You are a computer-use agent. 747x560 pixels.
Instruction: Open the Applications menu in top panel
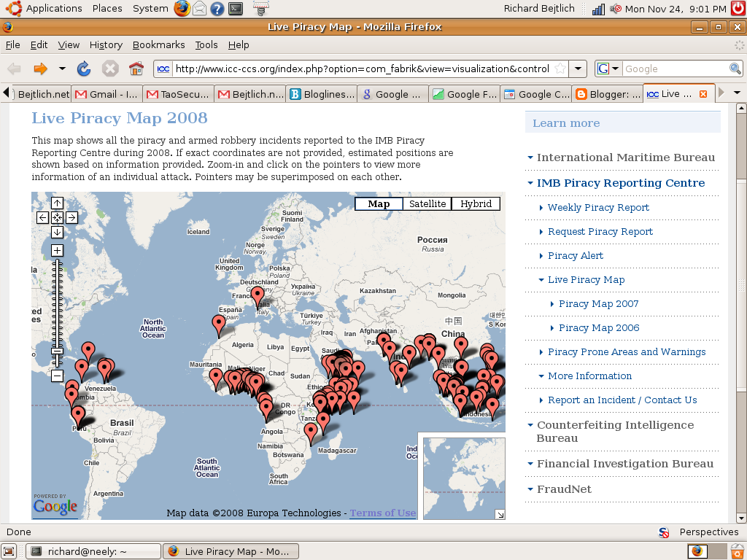click(53, 9)
